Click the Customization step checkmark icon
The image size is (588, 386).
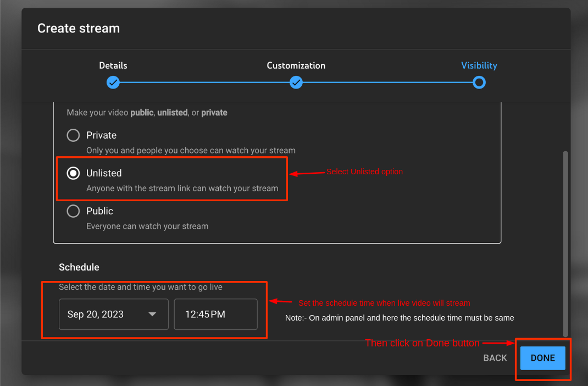pyautogui.click(x=296, y=82)
